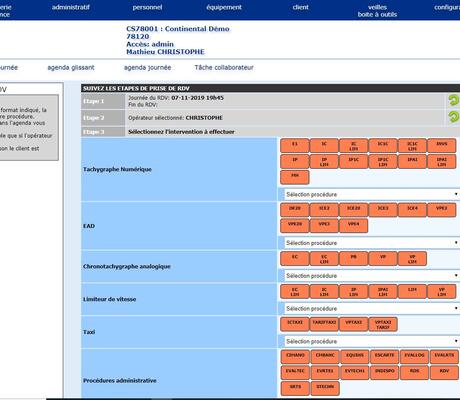Select IC intervention under Tachygraphe Numérique
This screenshot has width=460, height=400.
click(324, 145)
